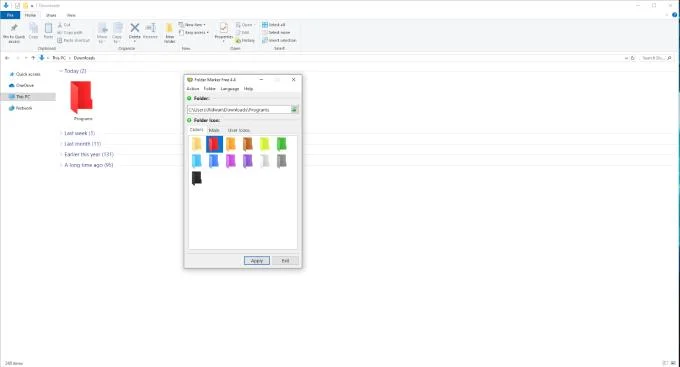Image resolution: width=680 pixels, height=367 pixels.
Task: Go back using the Explorer back arrow
Action: point(7,58)
